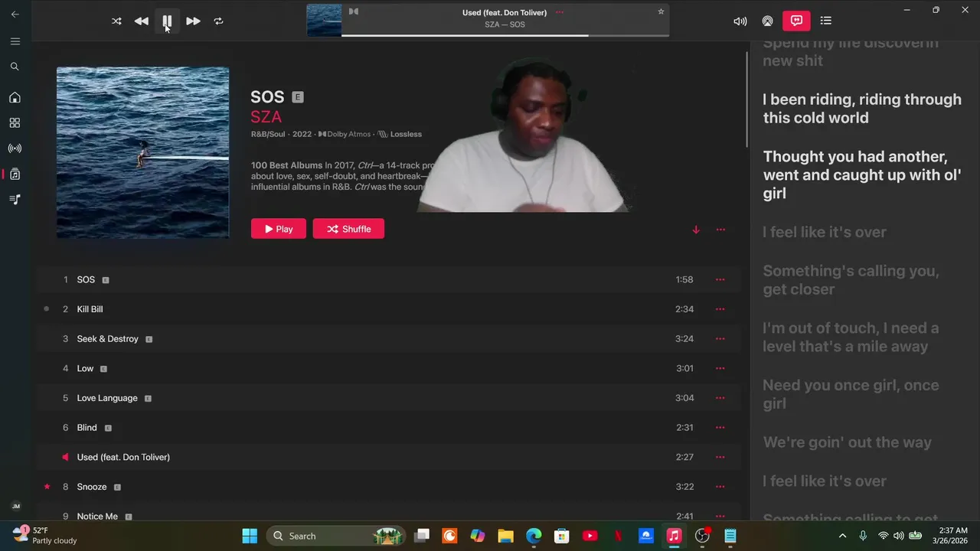The width and height of the screenshot is (980, 551).
Task: Click the taskbar Search box
Action: (337, 536)
